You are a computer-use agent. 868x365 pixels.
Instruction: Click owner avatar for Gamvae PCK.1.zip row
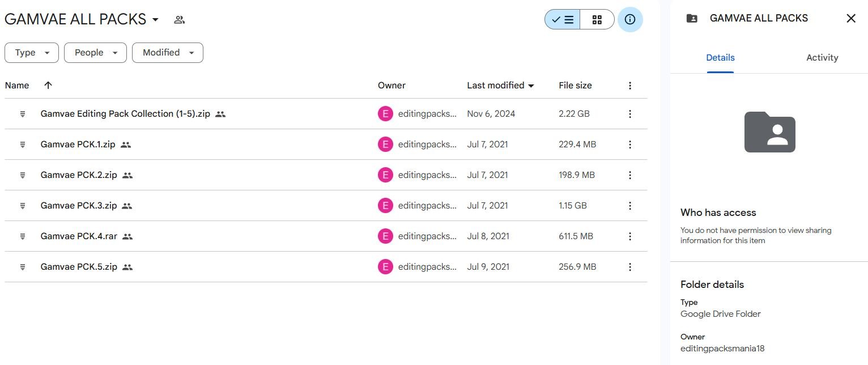point(385,145)
